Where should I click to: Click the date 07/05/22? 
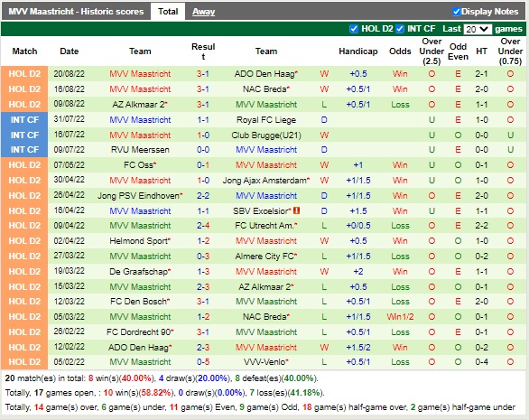tap(70, 165)
